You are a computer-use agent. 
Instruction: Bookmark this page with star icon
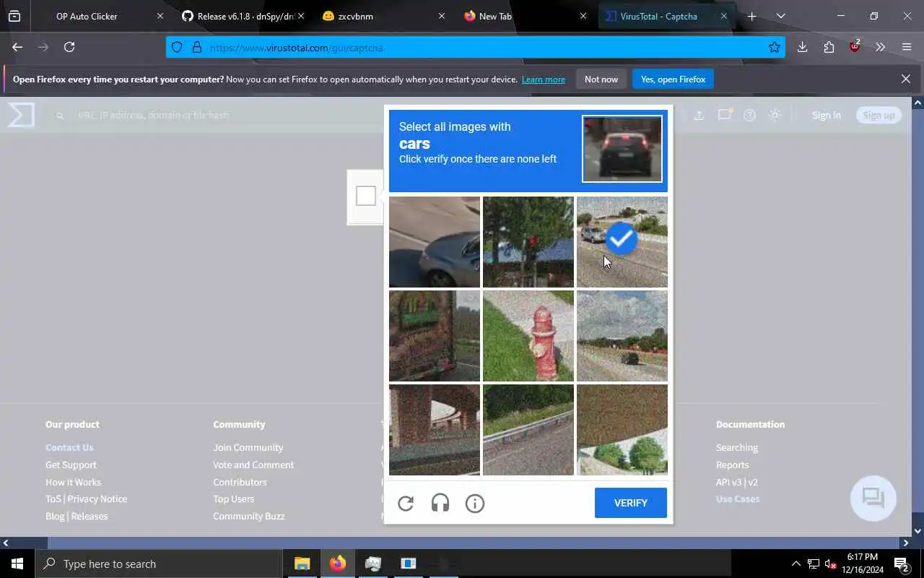click(x=775, y=47)
